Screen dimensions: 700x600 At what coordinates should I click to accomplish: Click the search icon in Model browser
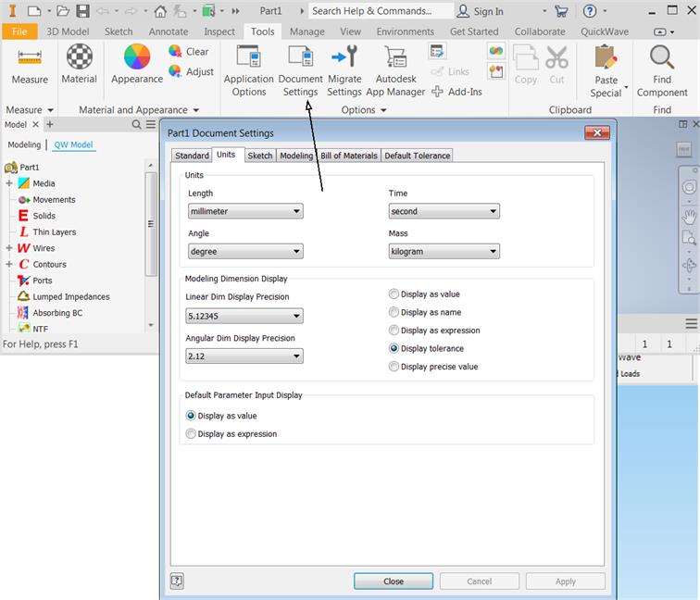tap(136, 125)
